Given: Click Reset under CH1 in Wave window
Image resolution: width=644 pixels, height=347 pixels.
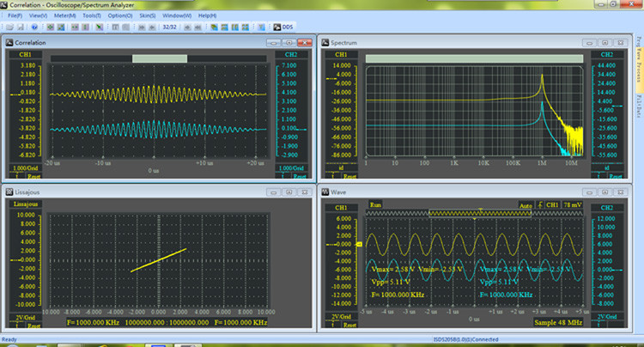Looking at the screenshot, I should click(349, 325).
